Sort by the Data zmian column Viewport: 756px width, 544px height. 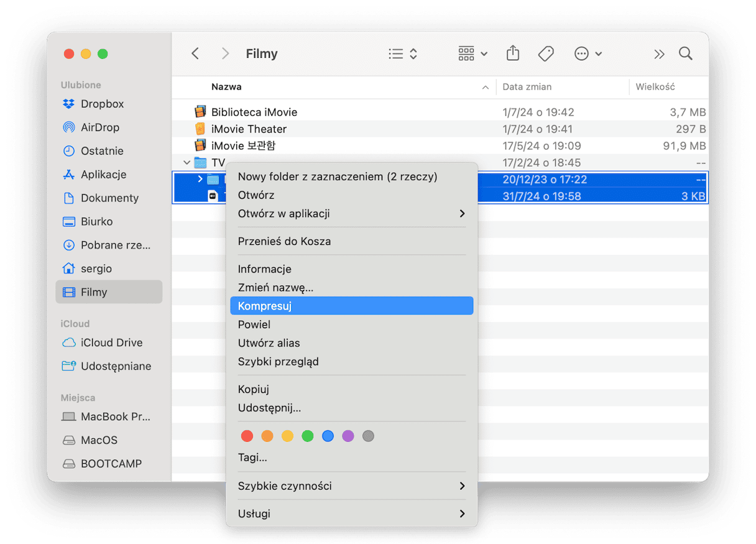coord(527,87)
